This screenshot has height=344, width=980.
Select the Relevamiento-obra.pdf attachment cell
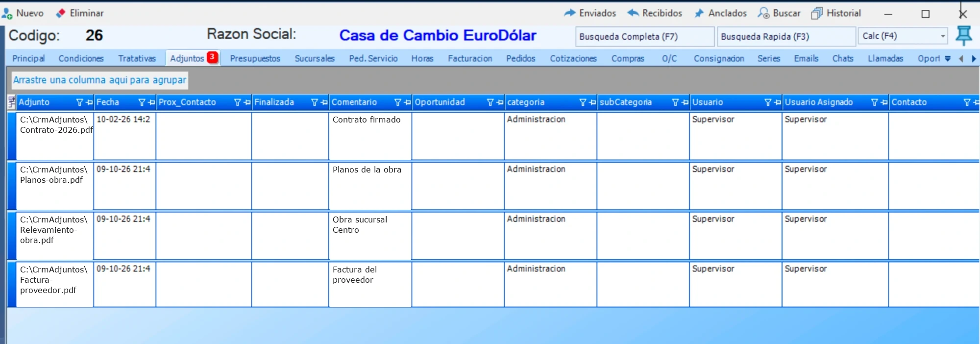click(x=55, y=236)
